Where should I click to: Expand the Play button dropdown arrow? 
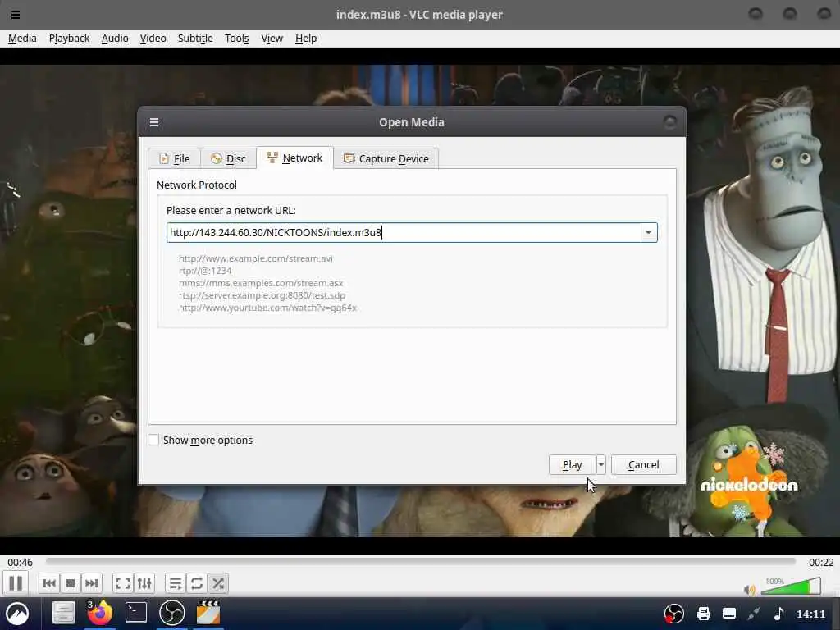click(x=601, y=464)
